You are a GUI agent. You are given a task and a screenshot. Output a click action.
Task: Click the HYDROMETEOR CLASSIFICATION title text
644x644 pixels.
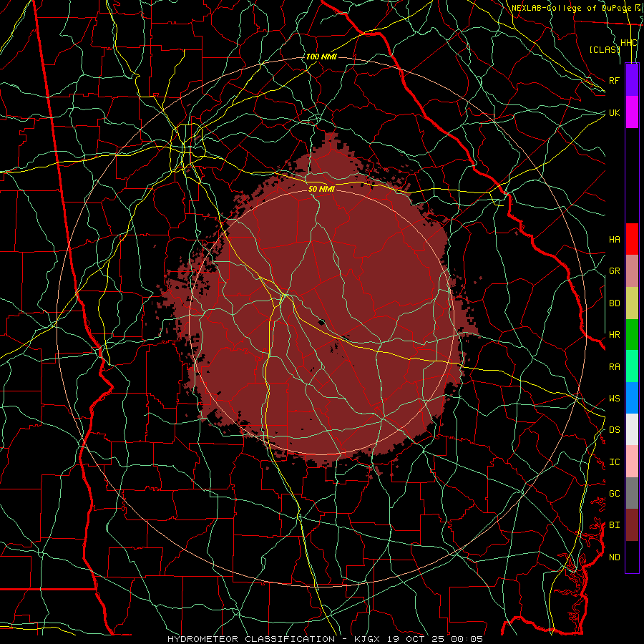251,639
